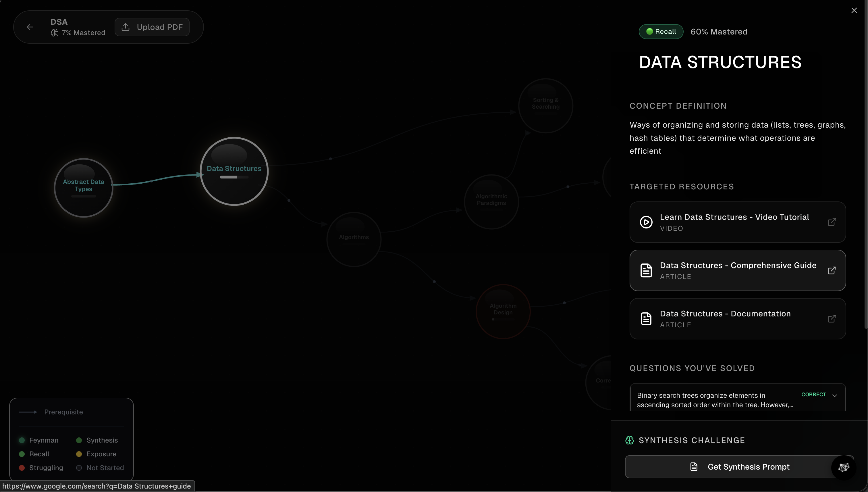The height and width of the screenshot is (492, 868).
Task: Click the brain icon by Synthesis Challenge
Action: pos(629,440)
